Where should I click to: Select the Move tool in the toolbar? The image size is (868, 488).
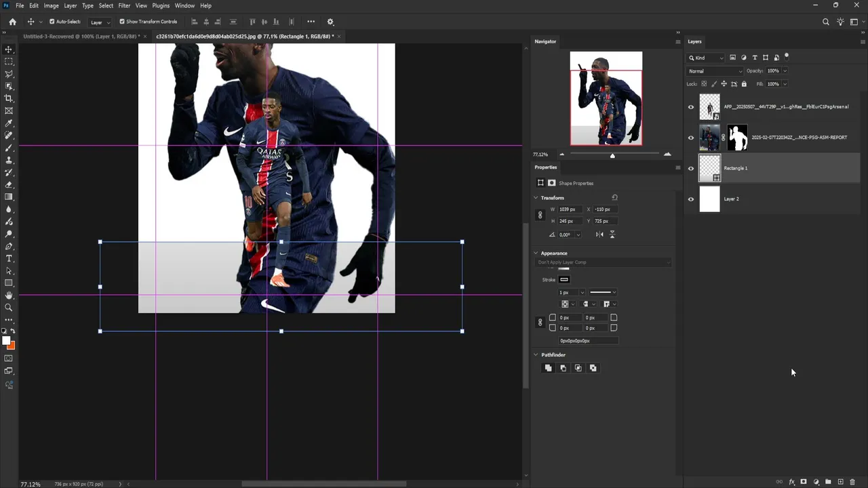[9, 49]
